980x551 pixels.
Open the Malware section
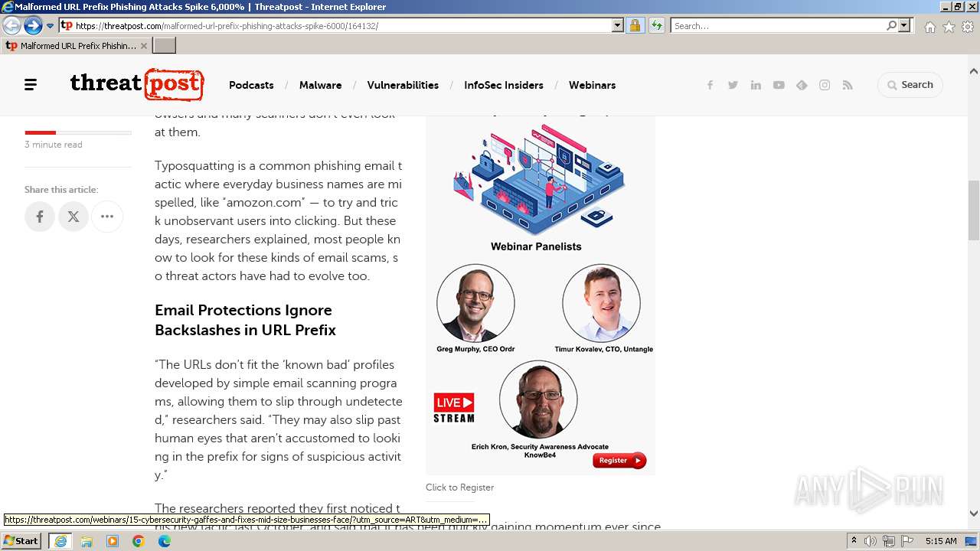[320, 85]
